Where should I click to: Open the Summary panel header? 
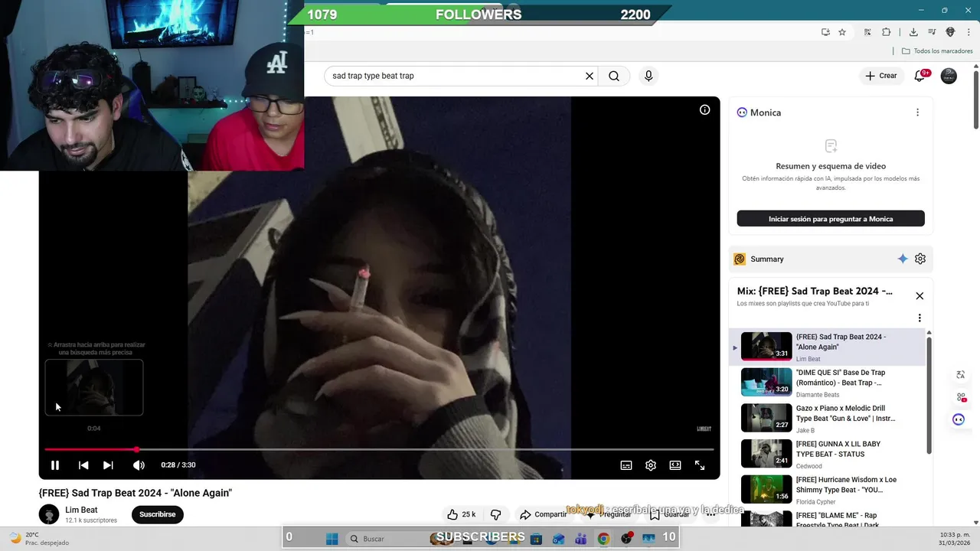tap(831, 259)
